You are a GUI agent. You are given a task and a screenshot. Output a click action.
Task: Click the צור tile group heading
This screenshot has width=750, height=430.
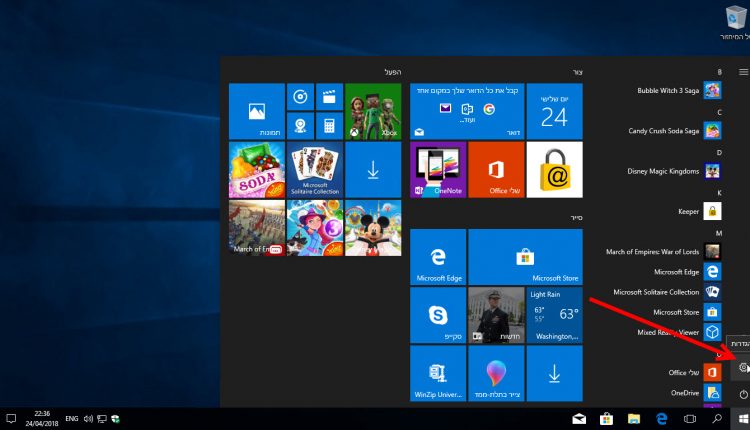point(578,72)
